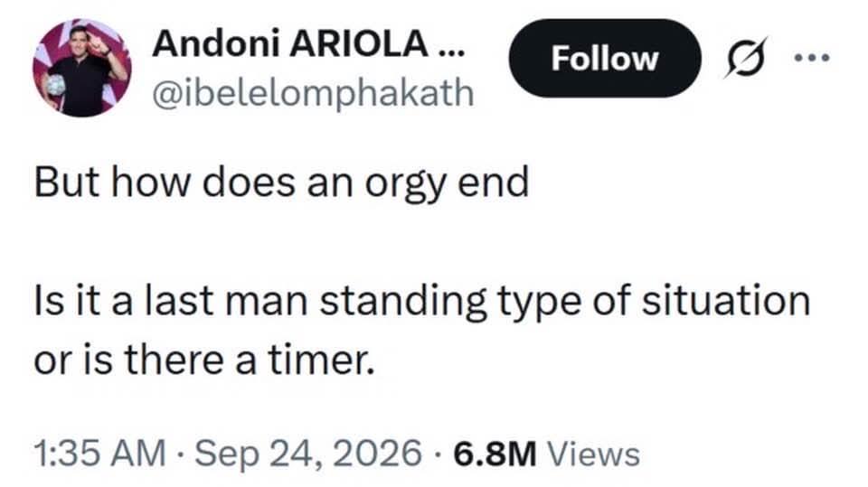Open the 1:35 AM timestamp link
Screen dimensions: 868x487
point(99,454)
